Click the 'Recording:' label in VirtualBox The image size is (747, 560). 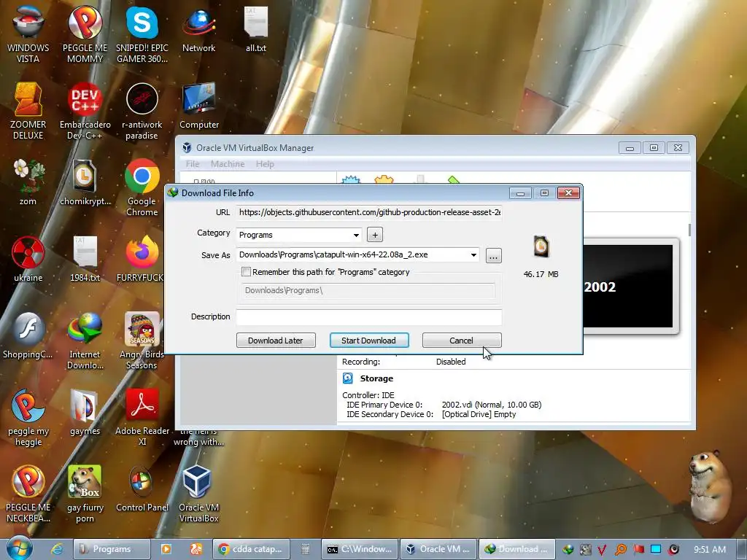(x=361, y=362)
